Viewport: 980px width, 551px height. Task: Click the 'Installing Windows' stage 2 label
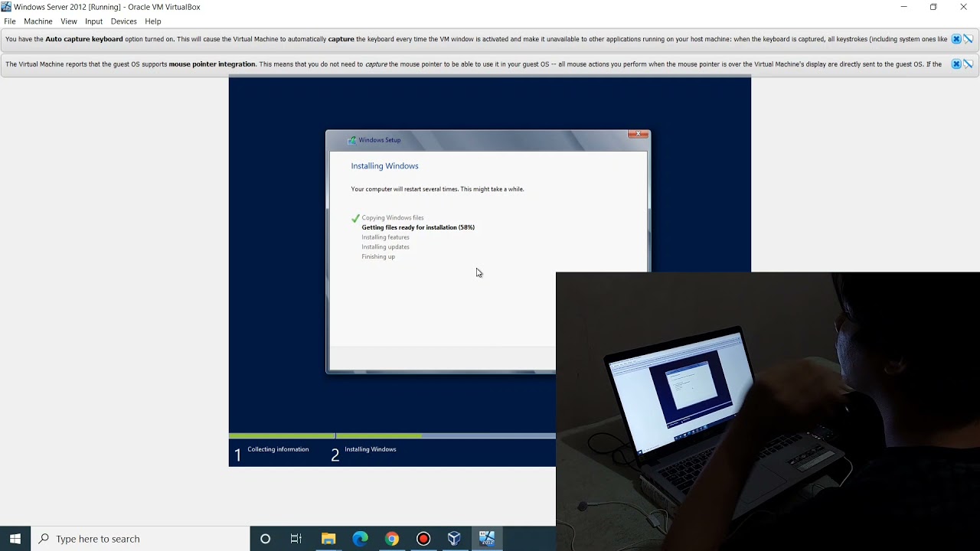(x=371, y=449)
